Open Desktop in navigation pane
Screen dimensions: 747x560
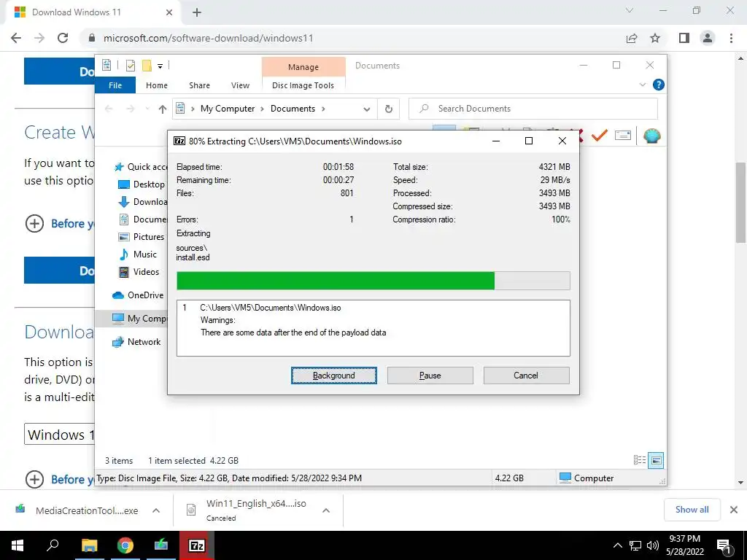[142, 184]
